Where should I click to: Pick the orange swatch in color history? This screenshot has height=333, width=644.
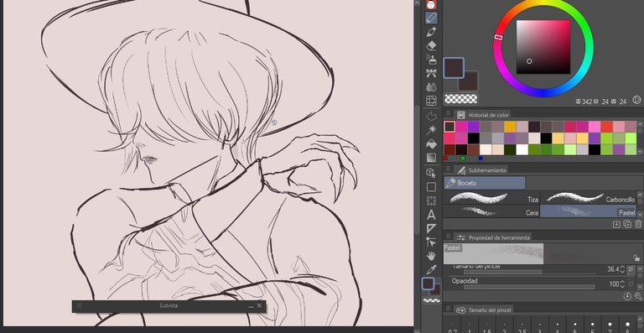(x=510, y=127)
